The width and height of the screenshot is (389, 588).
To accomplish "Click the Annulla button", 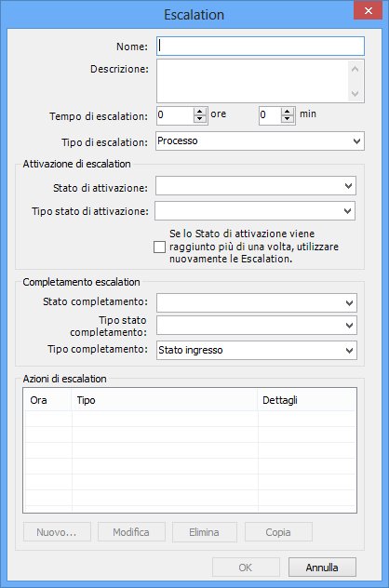I will tap(322, 568).
